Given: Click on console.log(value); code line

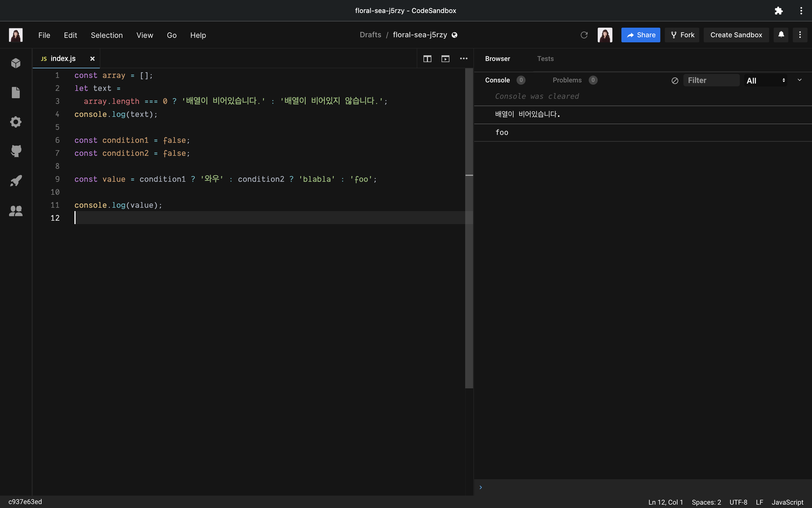Looking at the screenshot, I should [x=118, y=205].
